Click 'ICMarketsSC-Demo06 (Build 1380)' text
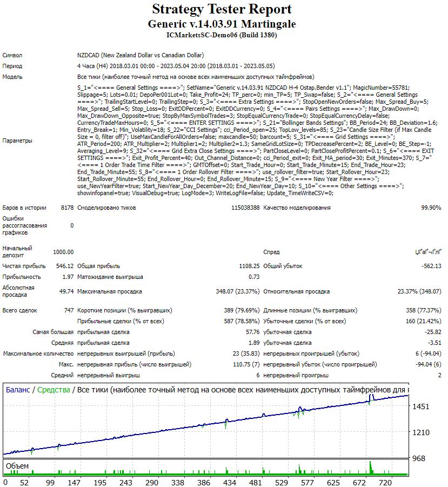 pyautogui.click(x=222, y=35)
